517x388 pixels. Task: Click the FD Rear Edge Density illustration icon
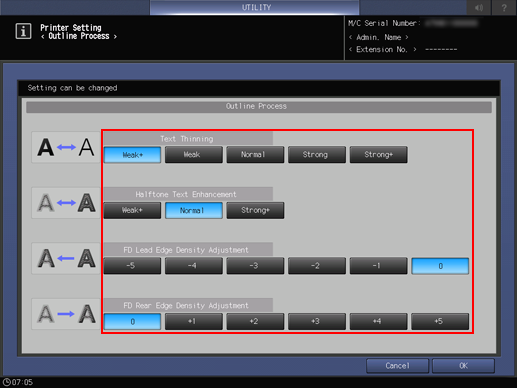coord(66,314)
